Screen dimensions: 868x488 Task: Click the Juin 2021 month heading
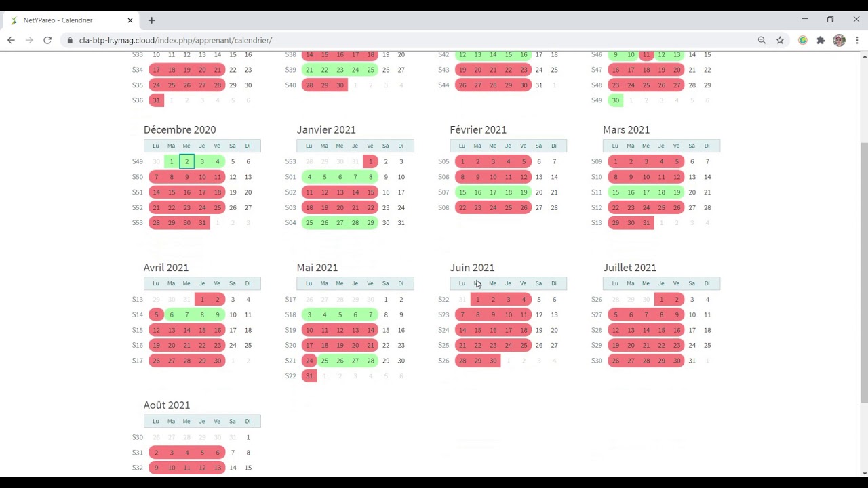472,268
